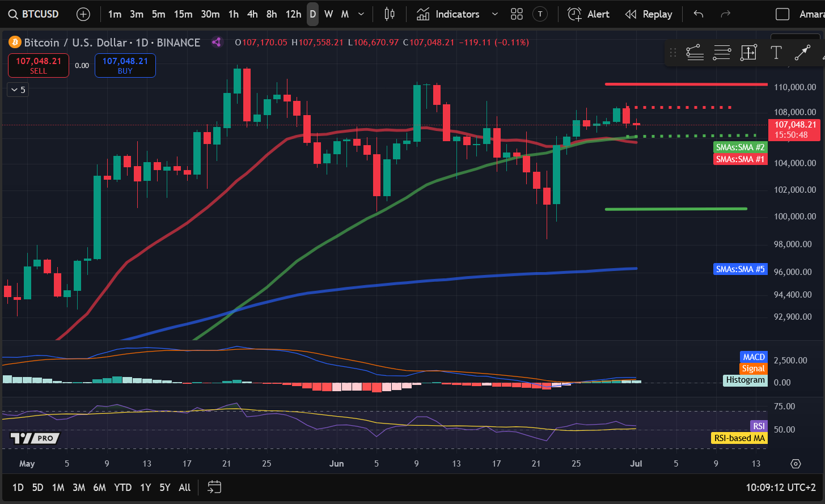Set range to 6M
The height and width of the screenshot is (504, 825).
coord(99,487)
